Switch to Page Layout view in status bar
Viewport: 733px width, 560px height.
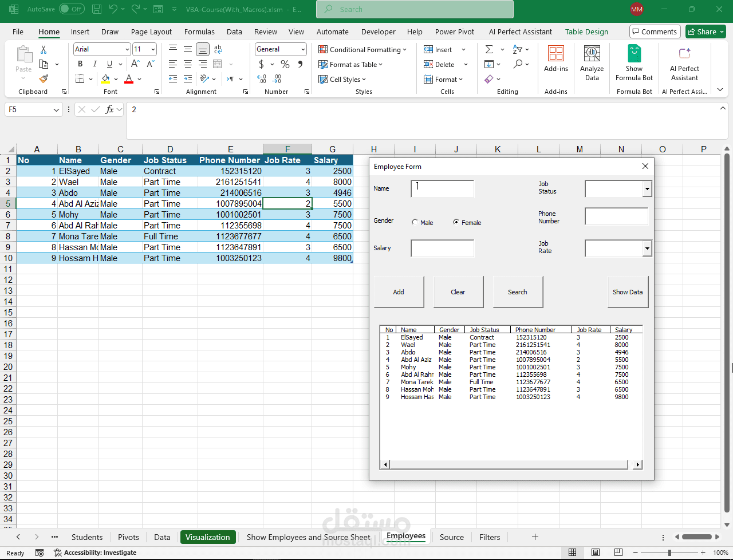[x=596, y=553]
